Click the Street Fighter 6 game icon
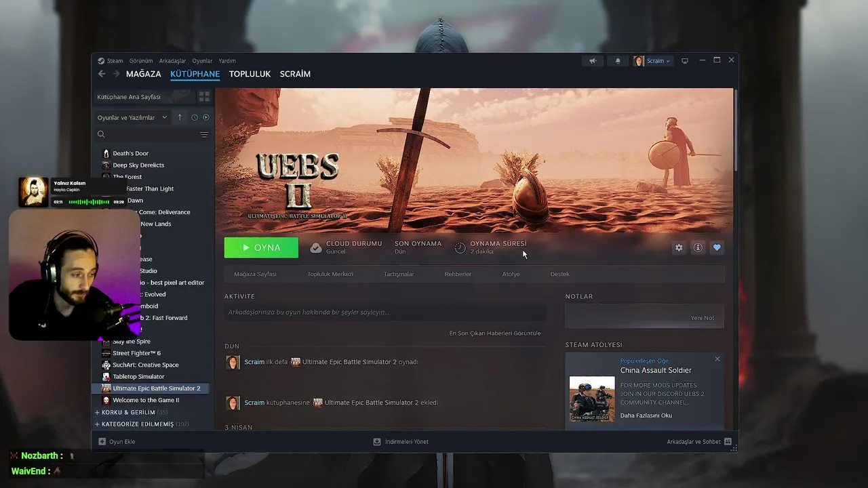Image resolution: width=868 pixels, height=488 pixels. click(106, 353)
